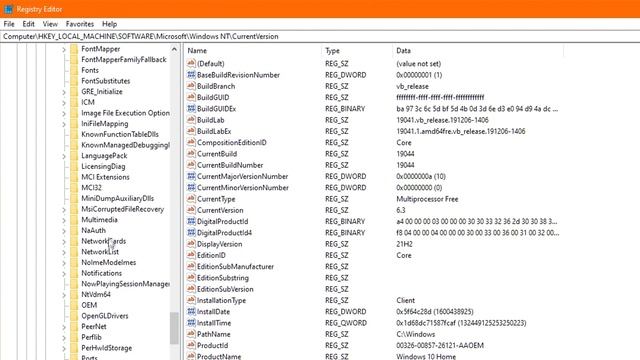Select the EditionSubVersion value name
640x360 pixels.
225,289
